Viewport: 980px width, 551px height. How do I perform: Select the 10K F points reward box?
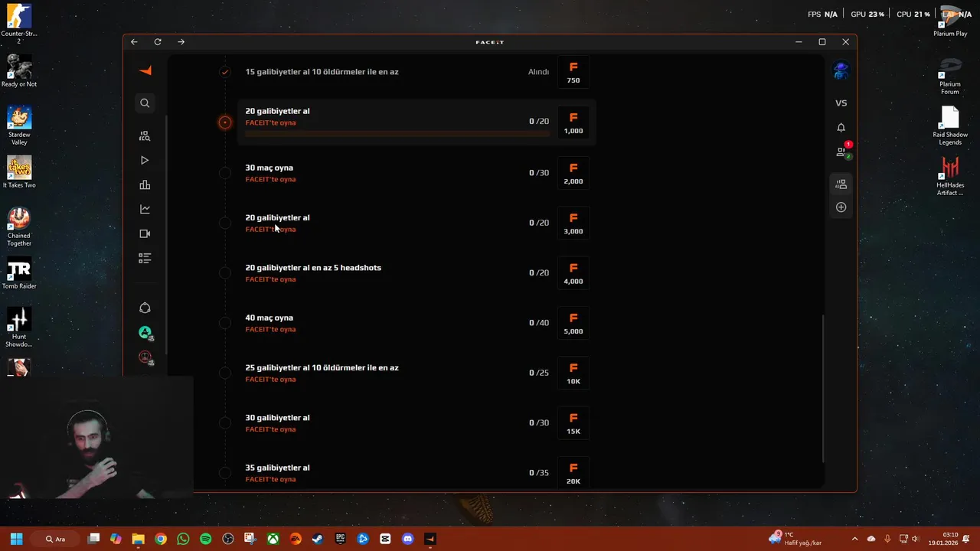coord(573,373)
